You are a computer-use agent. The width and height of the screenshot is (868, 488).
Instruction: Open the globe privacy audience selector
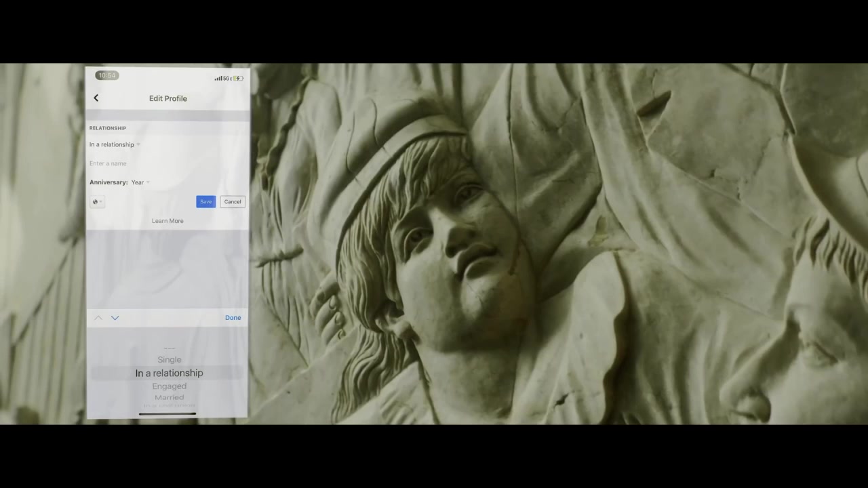tap(97, 202)
